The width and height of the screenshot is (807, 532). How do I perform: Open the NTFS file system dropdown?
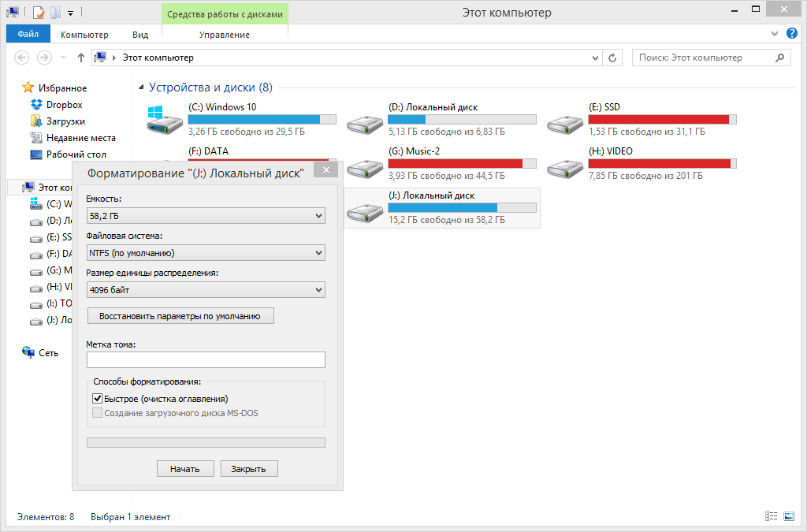[x=206, y=253]
